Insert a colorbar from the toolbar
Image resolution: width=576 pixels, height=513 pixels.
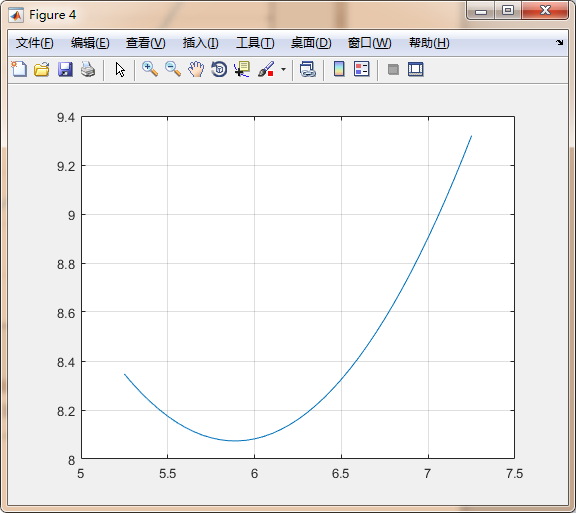339,69
